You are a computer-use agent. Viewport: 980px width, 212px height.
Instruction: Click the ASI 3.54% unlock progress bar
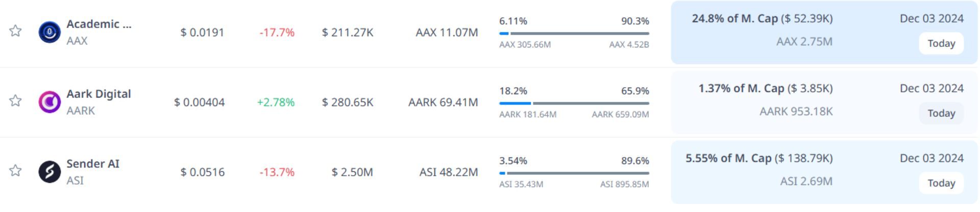(x=574, y=173)
